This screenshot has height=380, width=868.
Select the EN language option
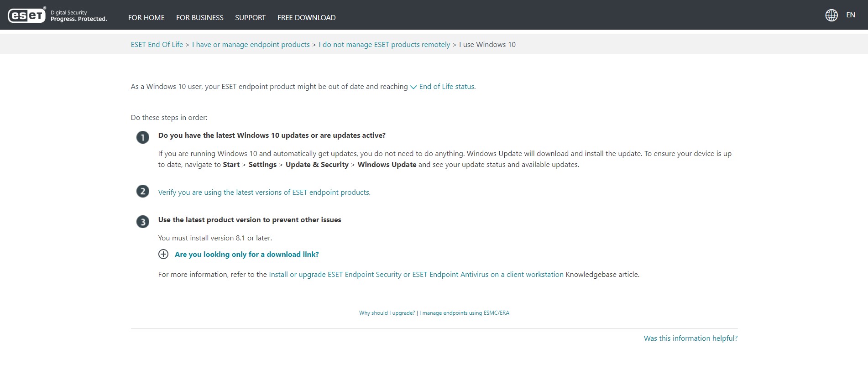pyautogui.click(x=851, y=15)
